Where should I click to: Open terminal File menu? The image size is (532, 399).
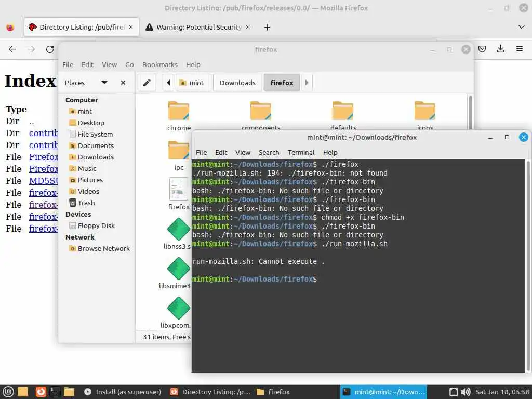[201, 153]
